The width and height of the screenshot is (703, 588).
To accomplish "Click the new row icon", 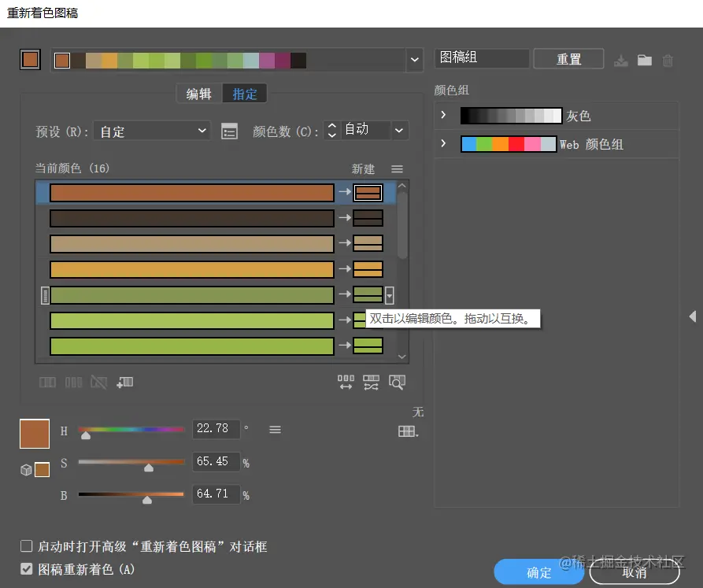I will click(125, 383).
